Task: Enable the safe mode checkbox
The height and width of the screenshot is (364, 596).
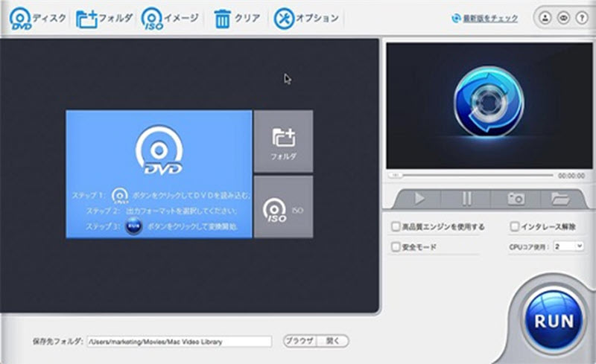Action: (x=396, y=246)
